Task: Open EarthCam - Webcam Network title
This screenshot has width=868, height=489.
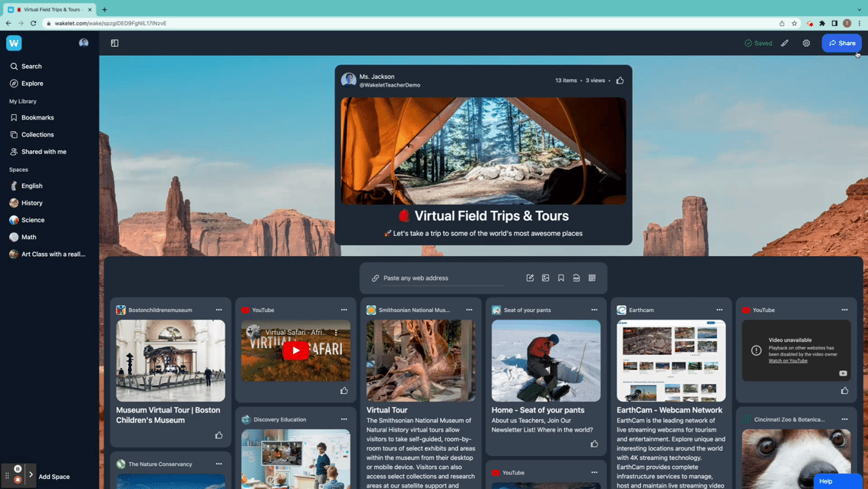Action: pos(669,410)
